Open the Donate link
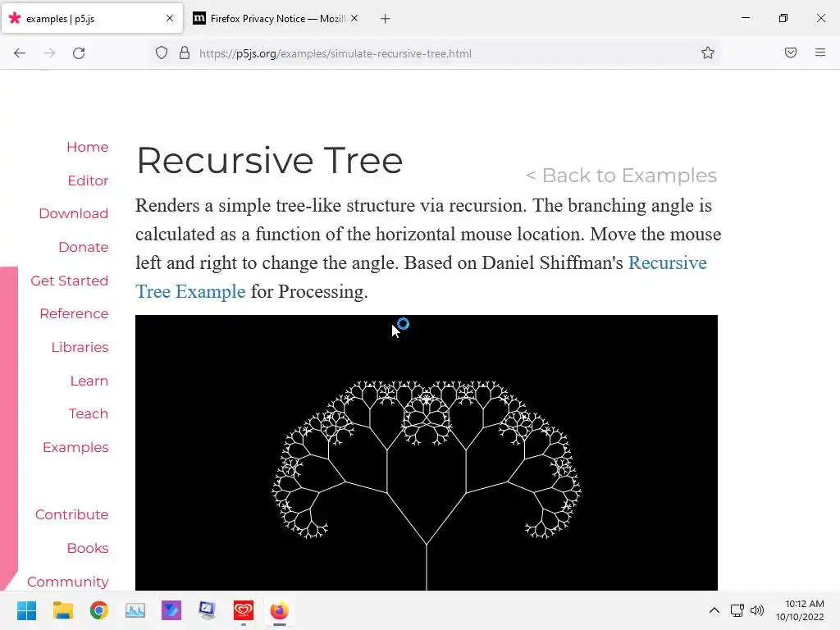 [84, 247]
